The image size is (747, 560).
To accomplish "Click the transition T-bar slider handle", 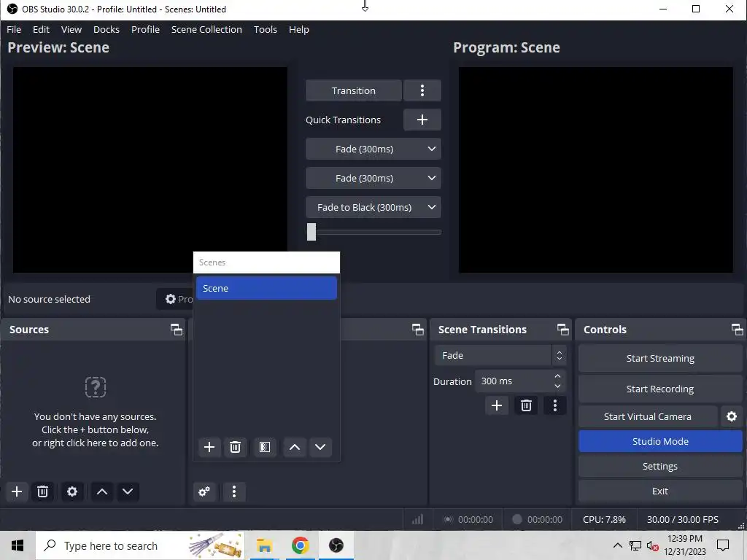I will click(x=311, y=232).
